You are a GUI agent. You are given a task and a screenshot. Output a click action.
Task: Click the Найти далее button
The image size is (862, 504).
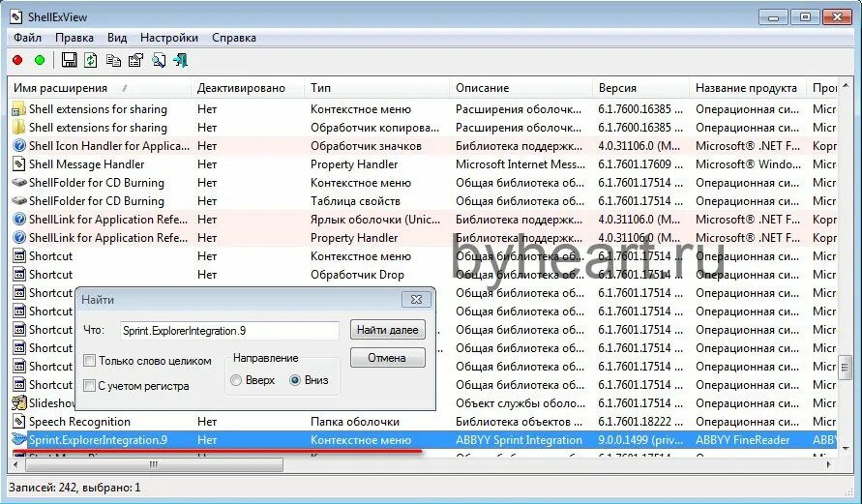pos(388,330)
